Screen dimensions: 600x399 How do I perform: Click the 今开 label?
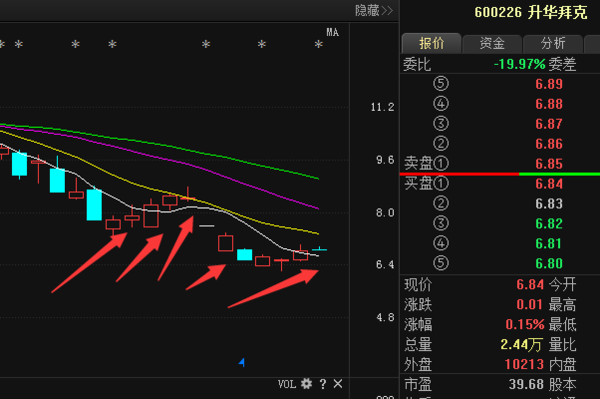click(x=562, y=285)
